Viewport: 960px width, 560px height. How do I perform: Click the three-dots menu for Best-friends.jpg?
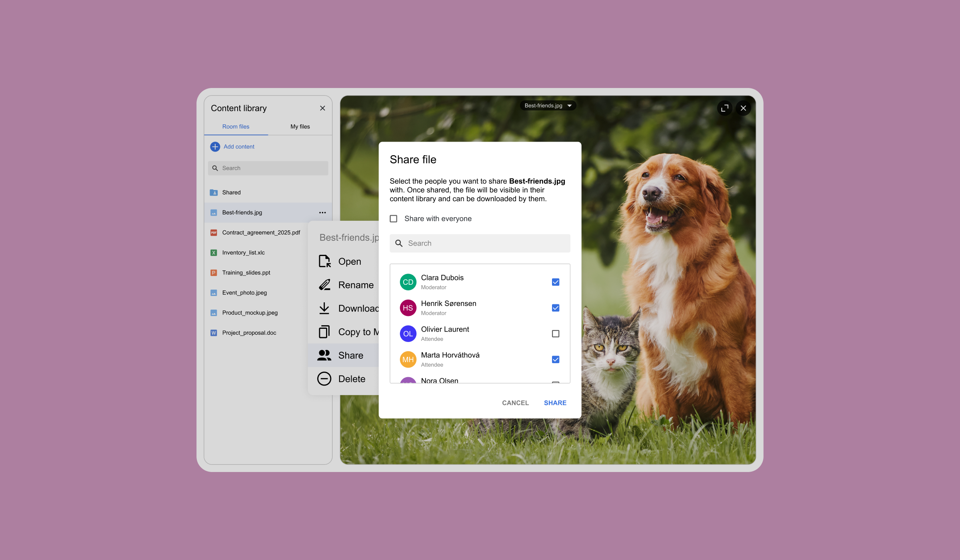click(322, 212)
